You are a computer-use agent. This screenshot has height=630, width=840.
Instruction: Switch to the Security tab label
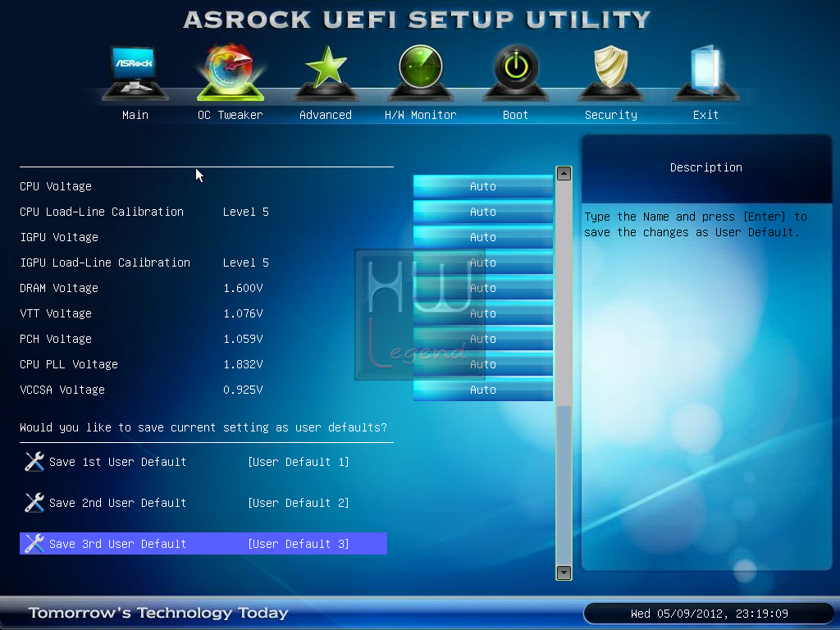(610, 115)
